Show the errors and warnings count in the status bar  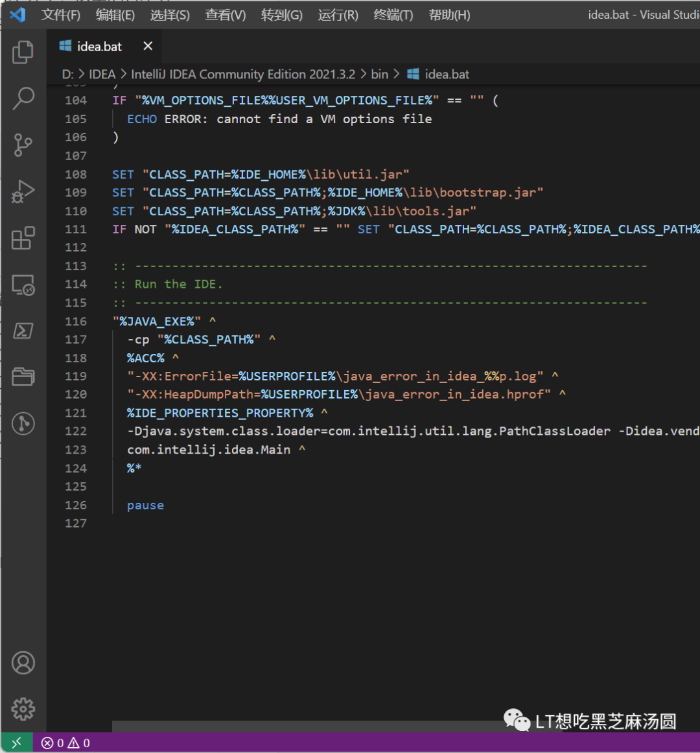click(66, 743)
